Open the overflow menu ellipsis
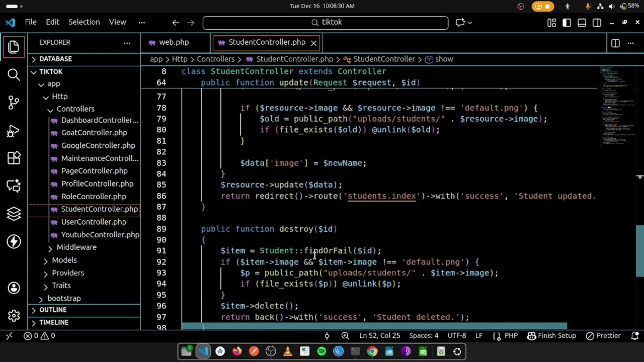644x362 pixels. 142,23
